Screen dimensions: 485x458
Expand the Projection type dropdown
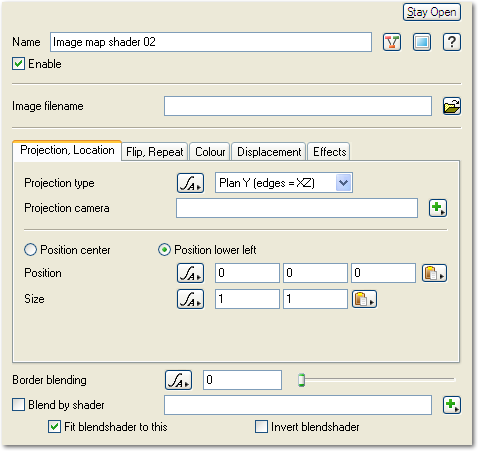(343, 183)
